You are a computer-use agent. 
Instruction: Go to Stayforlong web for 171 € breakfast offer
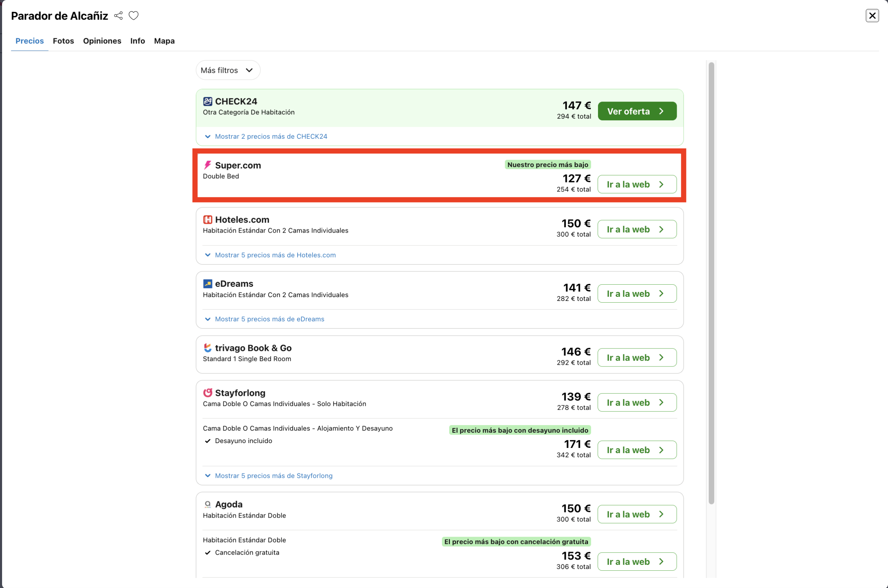(637, 450)
